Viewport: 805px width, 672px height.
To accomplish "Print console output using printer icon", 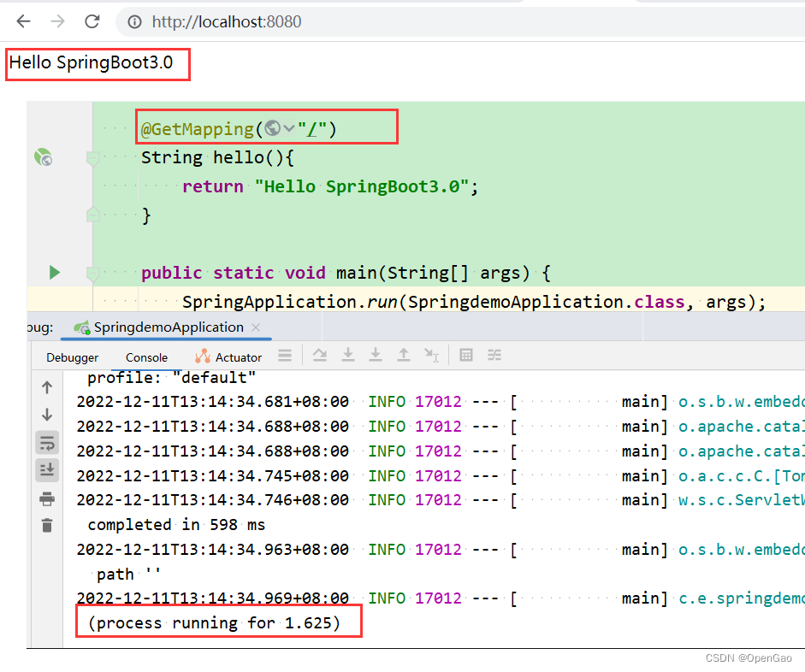I will [46, 499].
